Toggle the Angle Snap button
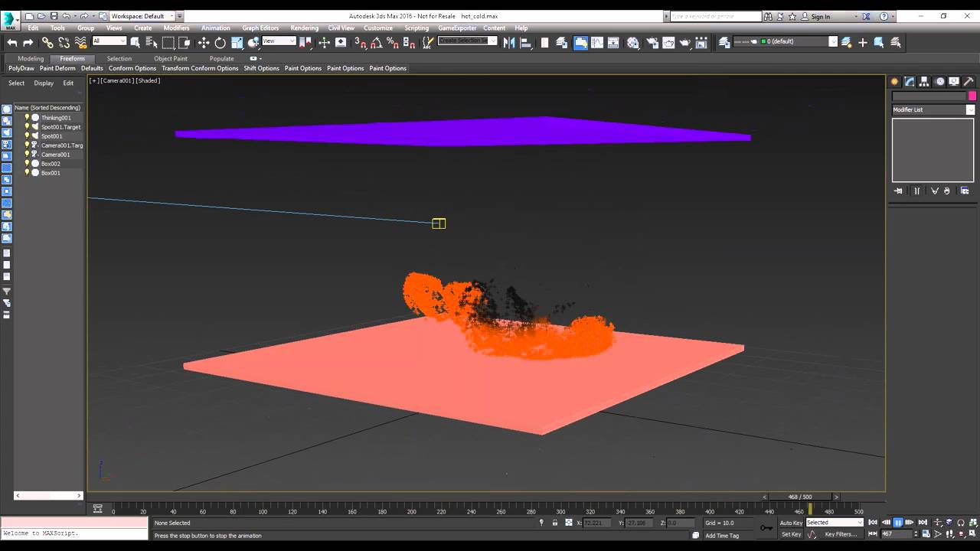 coord(377,43)
